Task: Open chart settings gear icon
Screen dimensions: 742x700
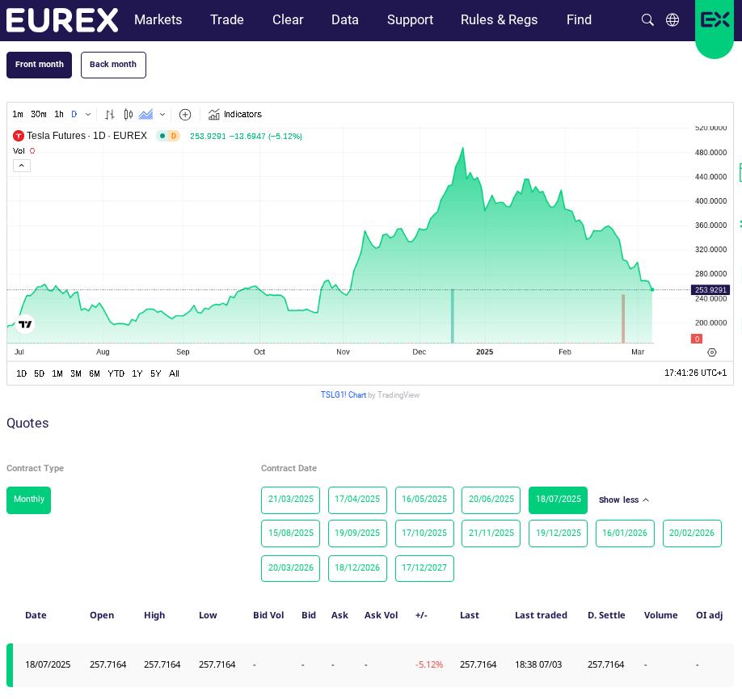Action: [x=712, y=352]
